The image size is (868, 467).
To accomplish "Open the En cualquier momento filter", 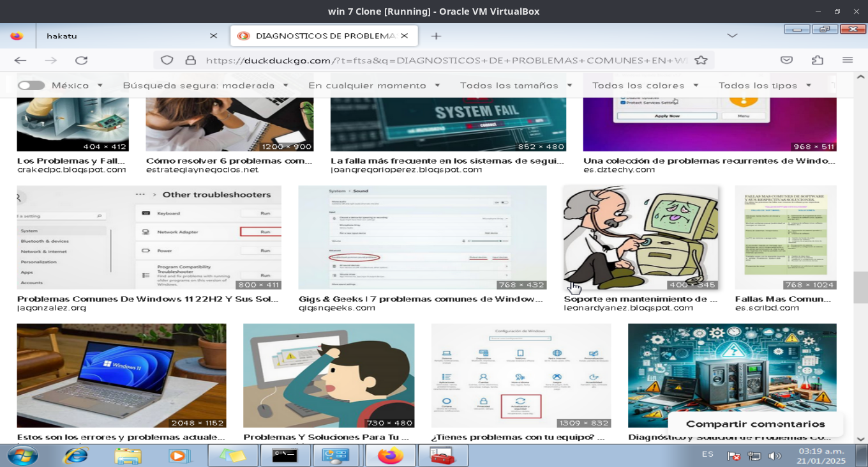I will (374, 86).
